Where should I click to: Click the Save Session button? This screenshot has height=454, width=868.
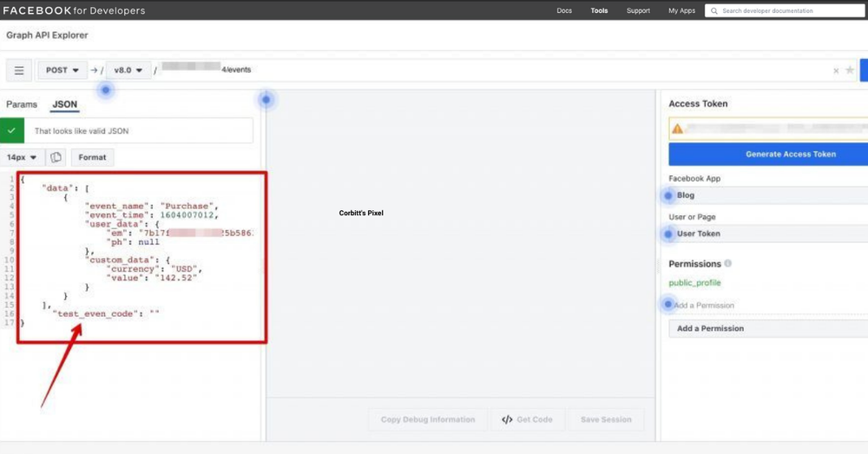click(x=606, y=419)
